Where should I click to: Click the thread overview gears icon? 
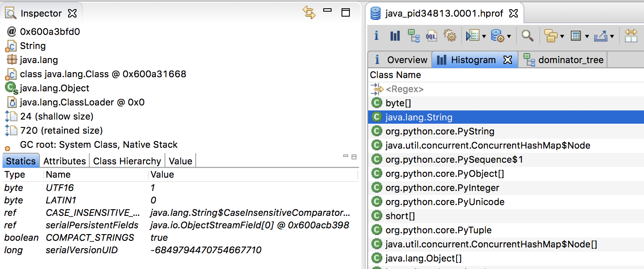coord(450,36)
